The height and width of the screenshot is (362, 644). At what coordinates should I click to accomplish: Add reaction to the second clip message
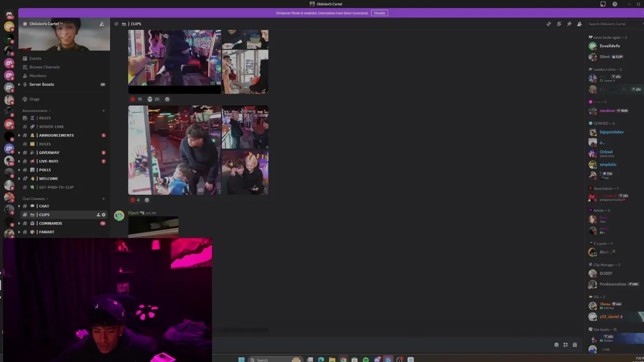coord(147,200)
